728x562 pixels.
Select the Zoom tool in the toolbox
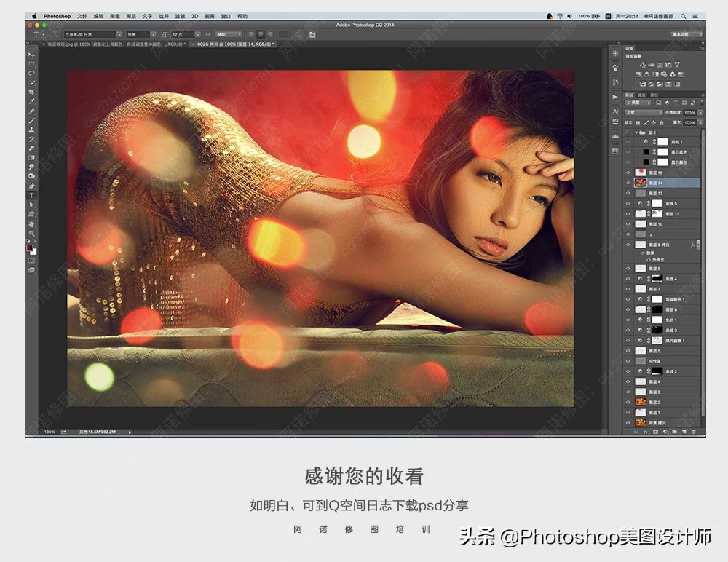point(31,233)
